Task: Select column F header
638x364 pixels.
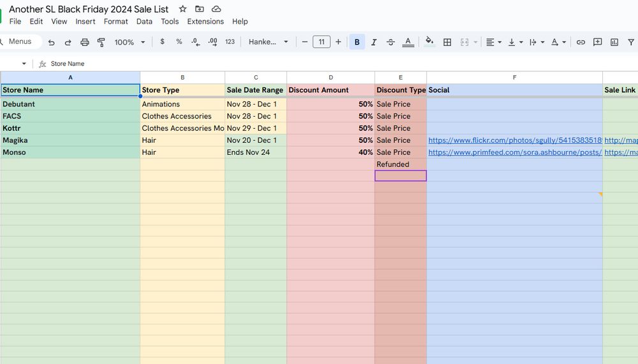Action: pos(514,77)
